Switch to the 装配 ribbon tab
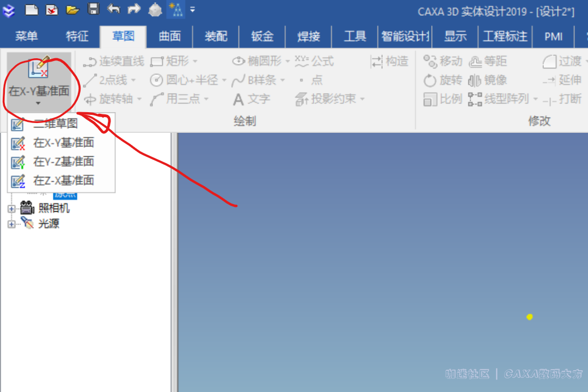The height and width of the screenshot is (392, 588). pyautogui.click(x=216, y=36)
